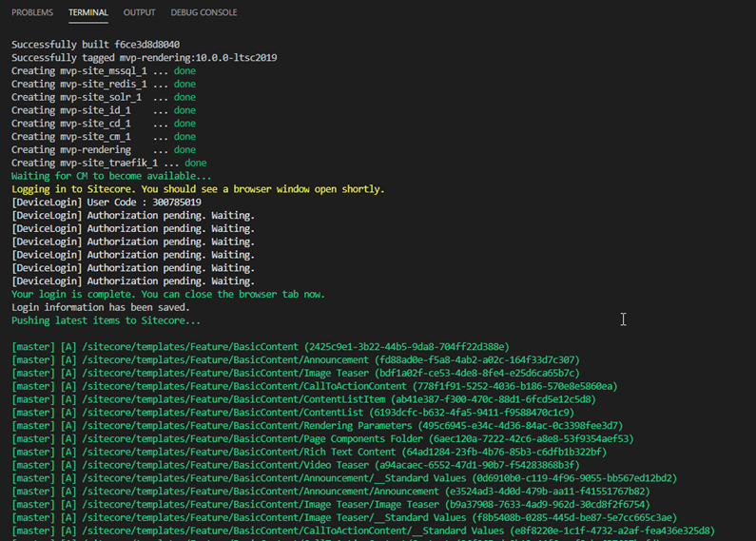Click the ContentListItem template line

pos(303,399)
